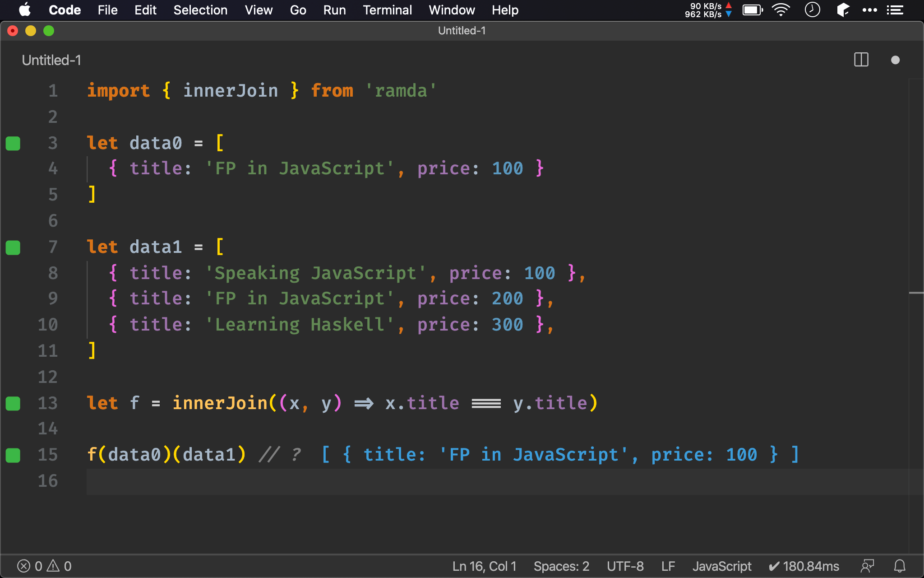The height and width of the screenshot is (578, 924).
Task: Open the errors and warnings problems indicator
Action: (x=44, y=566)
